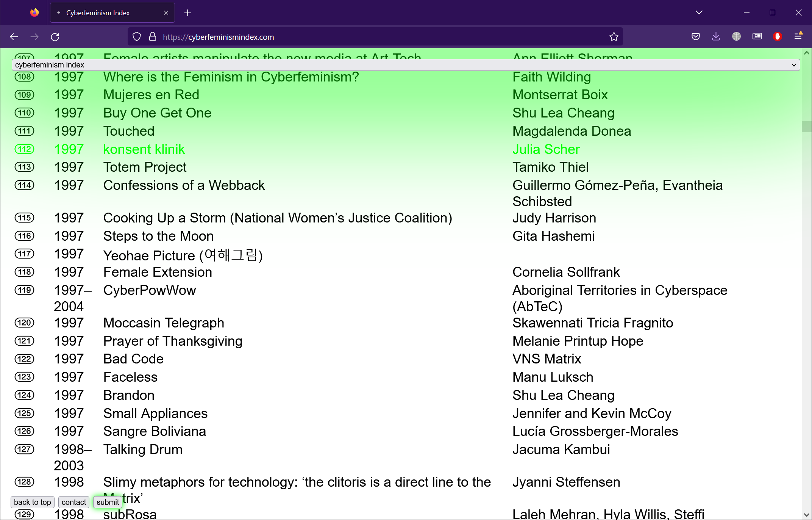
Task: Open a new tab with the plus button
Action: 187,13
